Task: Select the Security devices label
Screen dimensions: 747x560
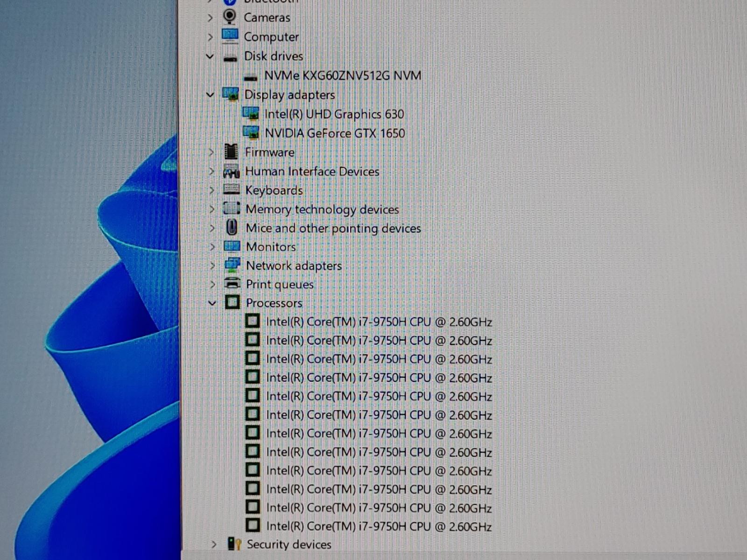Action: coord(289,544)
